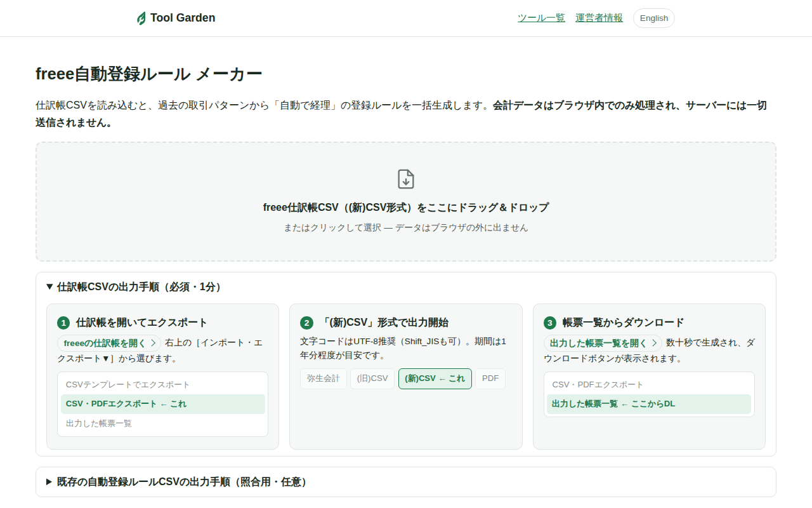The height and width of the screenshot is (508, 812).
Task: Click the CSVテンプレートでエクスポート menu row
Action: click(163, 385)
